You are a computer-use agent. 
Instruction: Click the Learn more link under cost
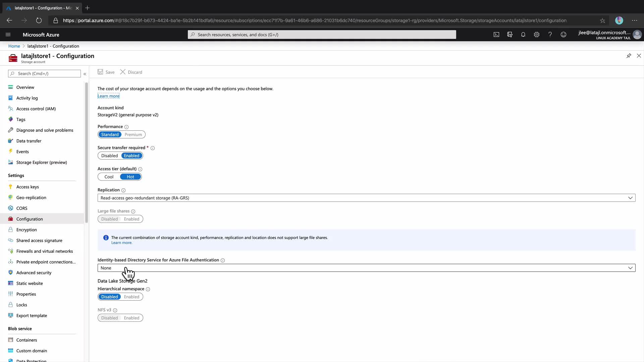click(x=108, y=96)
